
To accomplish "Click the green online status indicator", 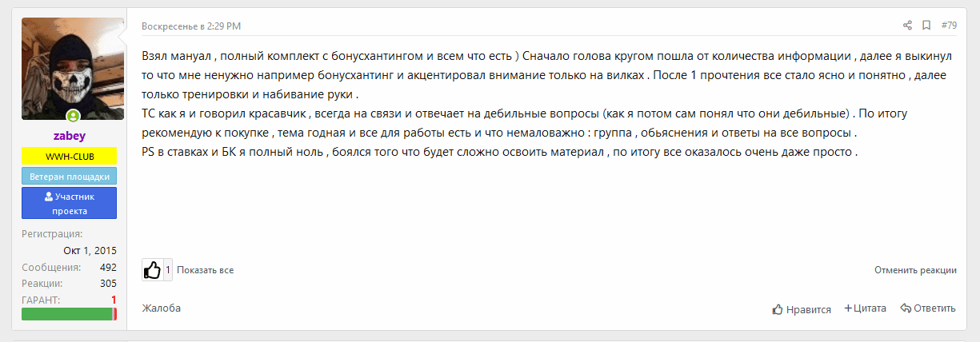I will click(x=74, y=116).
